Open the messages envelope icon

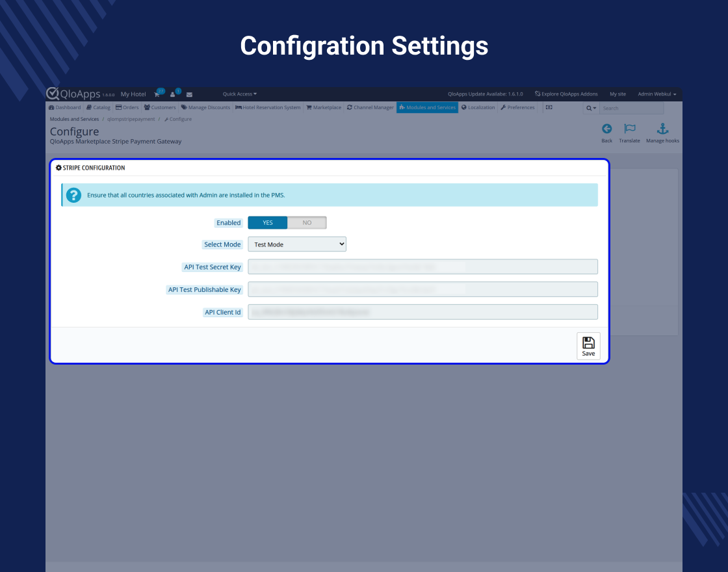[x=189, y=94]
